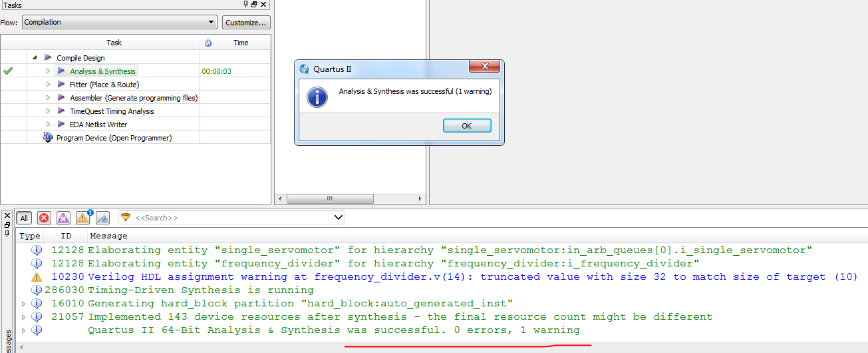Toggle the warning messages filter
Screen dimensions: 868x353
click(x=83, y=218)
